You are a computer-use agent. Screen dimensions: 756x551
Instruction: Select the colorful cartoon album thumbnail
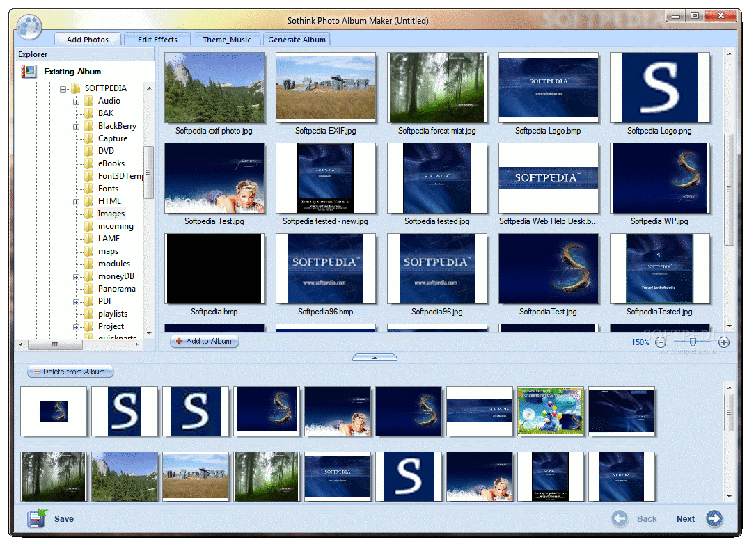pyautogui.click(x=551, y=411)
